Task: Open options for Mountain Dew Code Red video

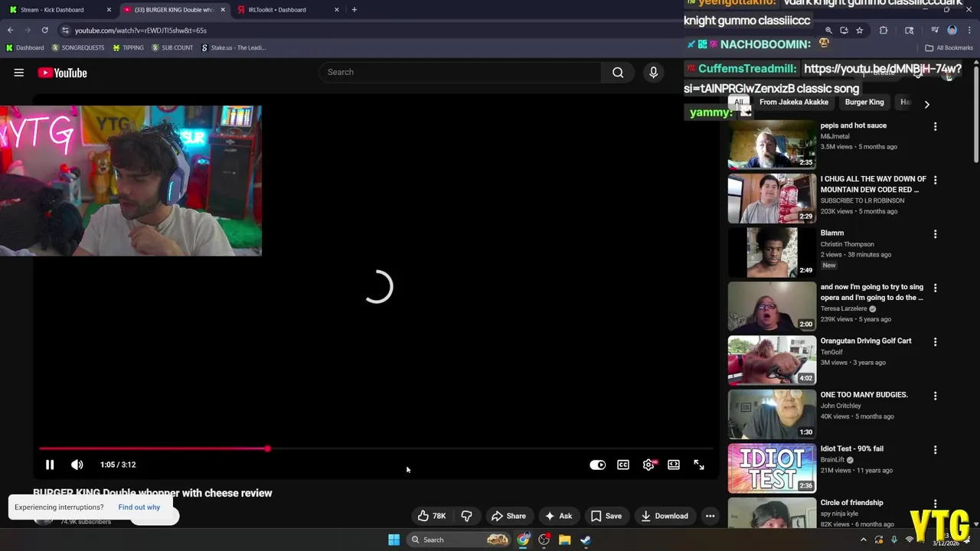Action: click(x=935, y=180)
